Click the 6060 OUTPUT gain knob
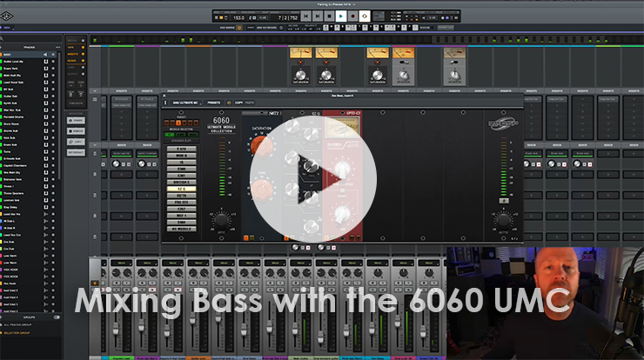644x360 pixels. pyautogui.click(x=504, y=220)
